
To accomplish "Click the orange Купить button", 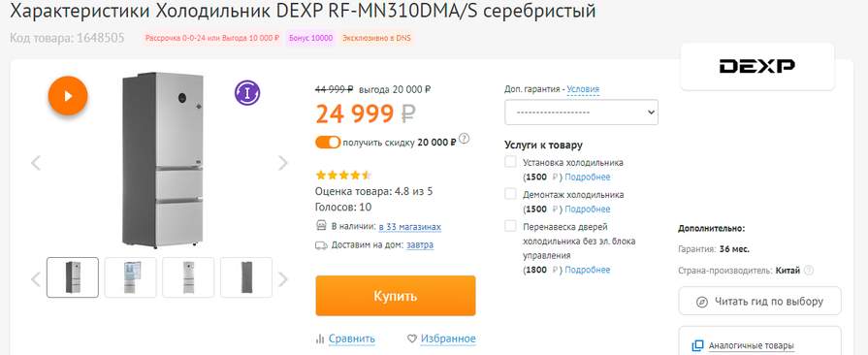I will coord(396,296).
